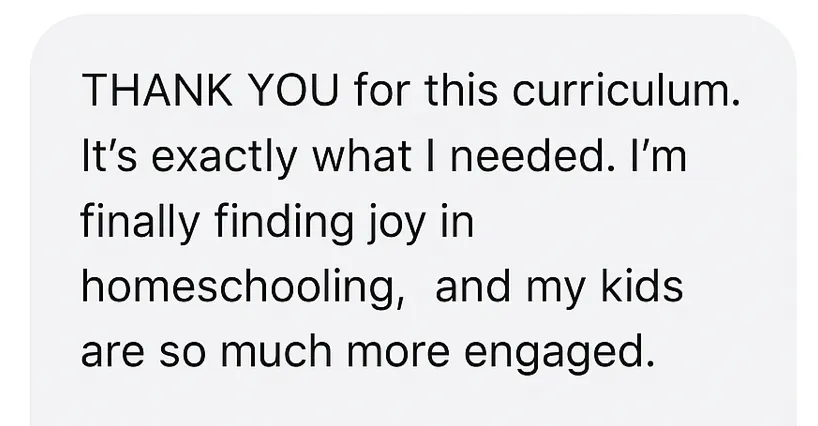Viewport: 818px width, 426px height.
Task: Click the word "much" on the last line
Action: pos(276,351)
